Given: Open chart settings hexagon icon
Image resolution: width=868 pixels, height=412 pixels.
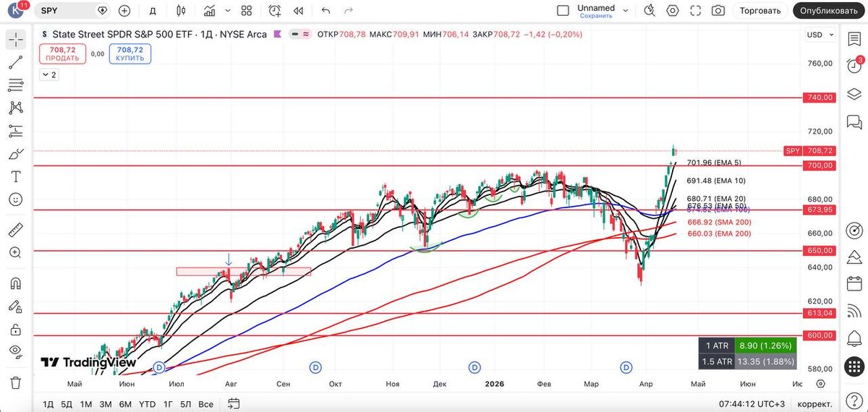Looking at the screenshot, I should tap(673, 11).
